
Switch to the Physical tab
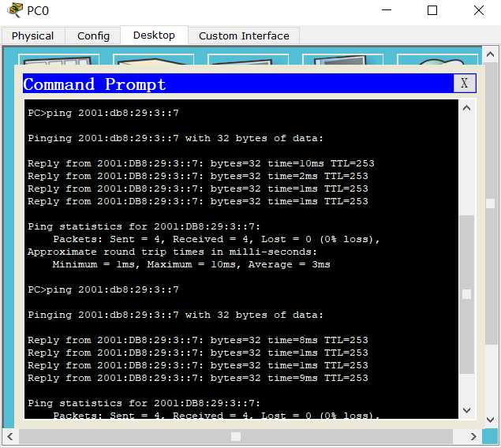32,35
